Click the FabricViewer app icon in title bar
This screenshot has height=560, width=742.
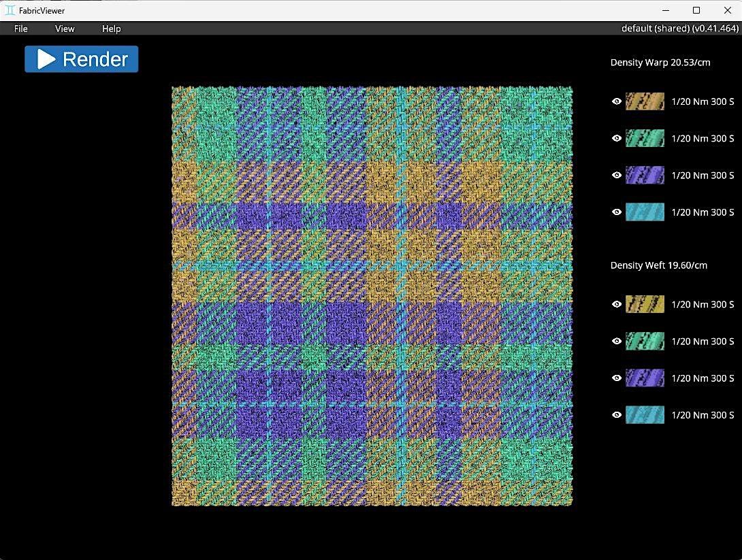pos(10,10)
